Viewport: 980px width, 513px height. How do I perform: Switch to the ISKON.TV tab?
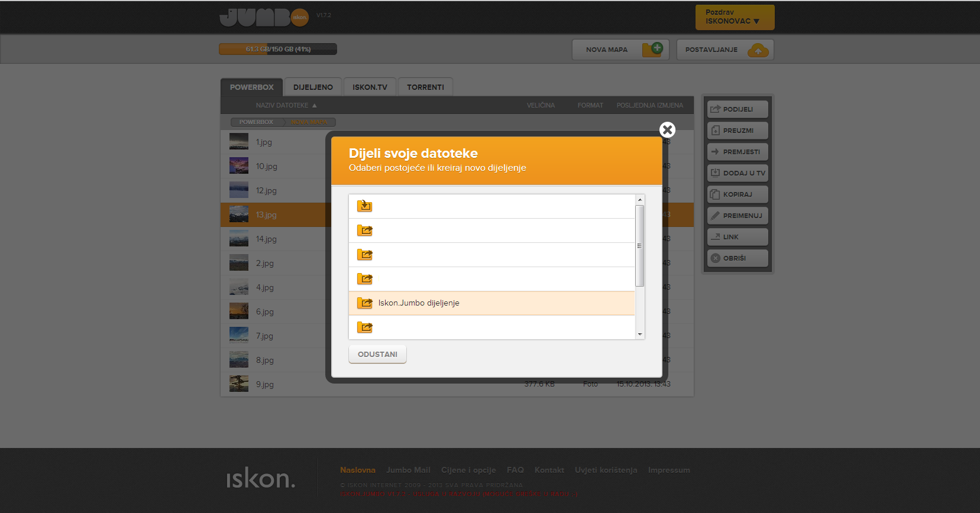pos(370,87)
